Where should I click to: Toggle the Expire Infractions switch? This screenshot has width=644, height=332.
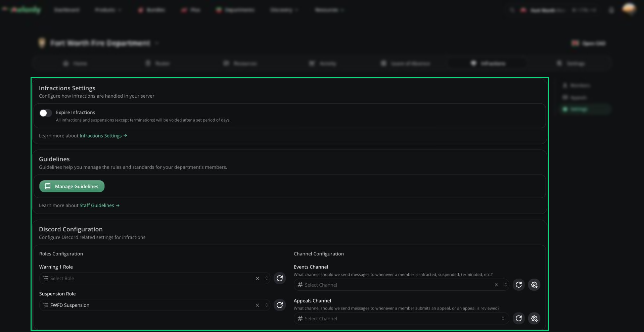(x=45, y=113)
